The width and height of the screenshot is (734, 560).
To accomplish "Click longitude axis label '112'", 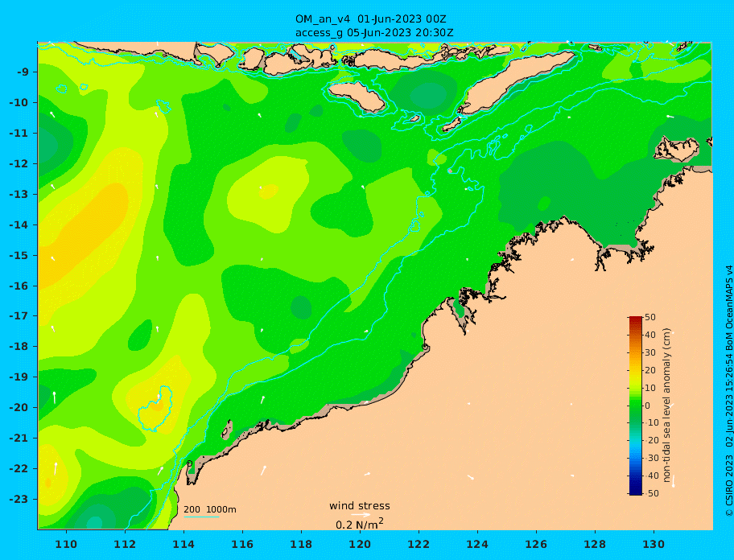I will pyautogui.click(x=125, y=545).
